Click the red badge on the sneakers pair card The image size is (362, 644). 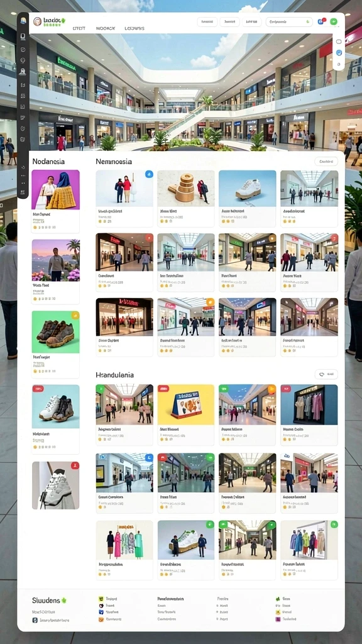38,389
